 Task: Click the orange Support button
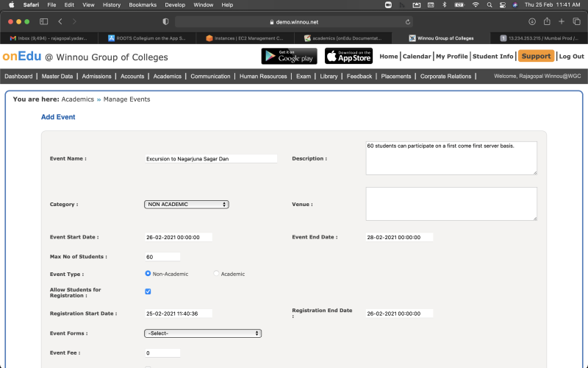(x=536, y=56)
